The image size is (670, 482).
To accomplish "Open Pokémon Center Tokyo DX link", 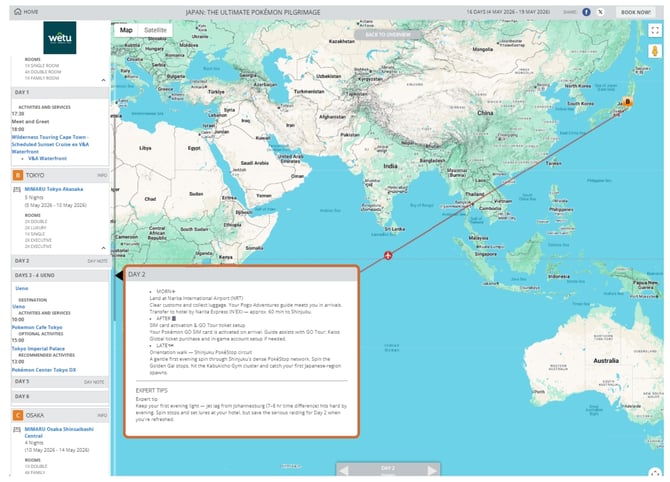I will click(x=44, y=370).
